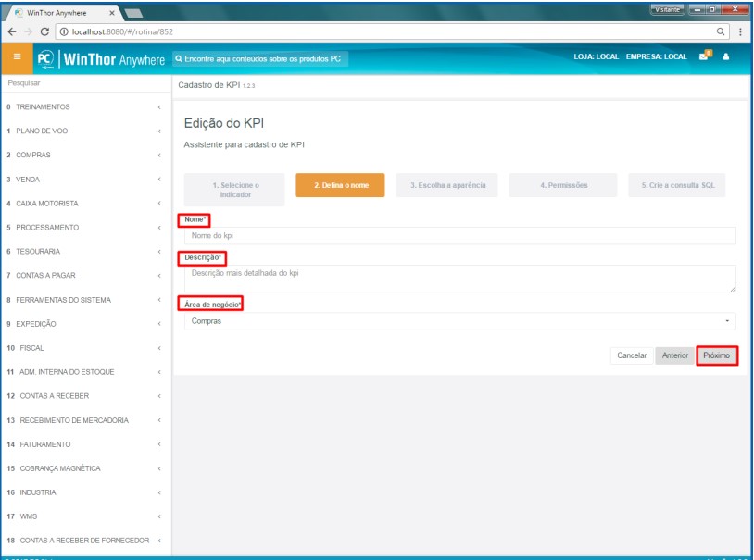The image size is (754, 560).
Task: Expand the VENDA menu
Action: pyautogui.click(x=84, y=180)
